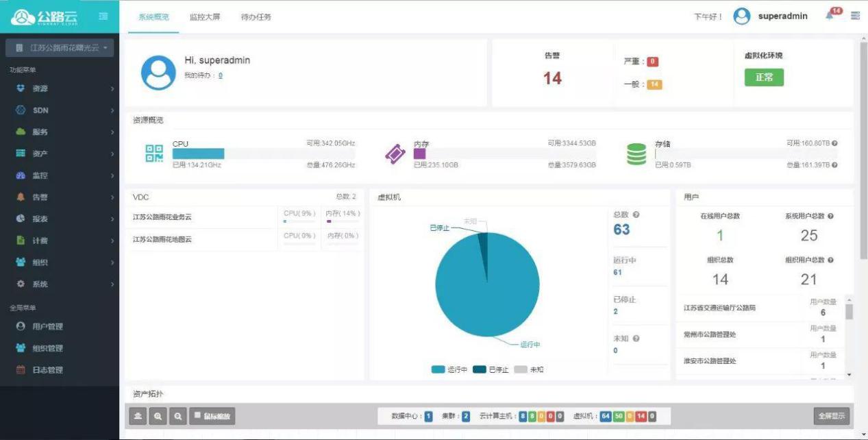Click the first topology toolbar layout icon
The height and width of the screenshot is (440, 868).
pyautogui.click(x=138, y=416)
